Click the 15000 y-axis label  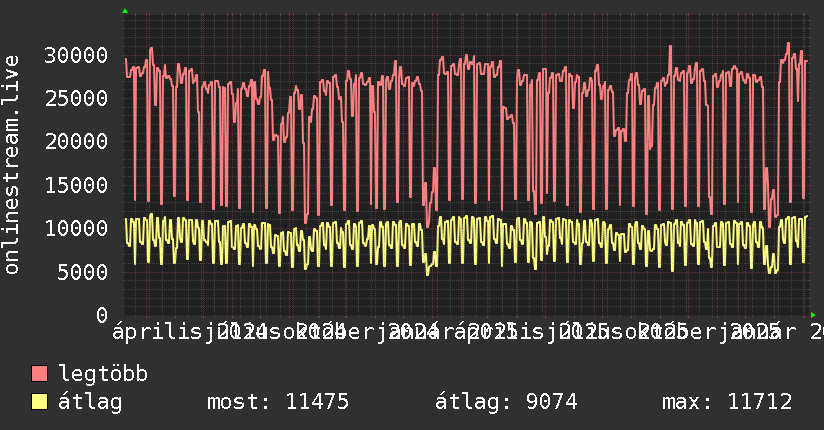coord(76,185)
